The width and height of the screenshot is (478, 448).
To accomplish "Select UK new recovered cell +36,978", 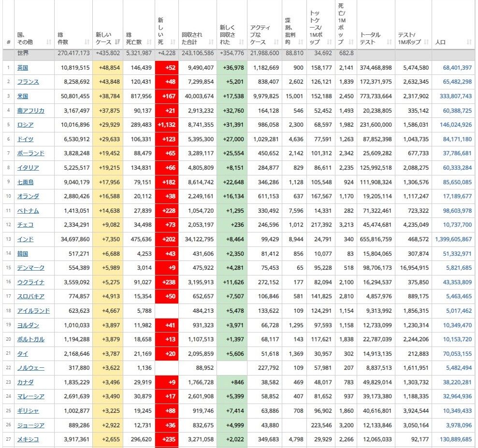I will pyautogui.click(x=232, y=68).
